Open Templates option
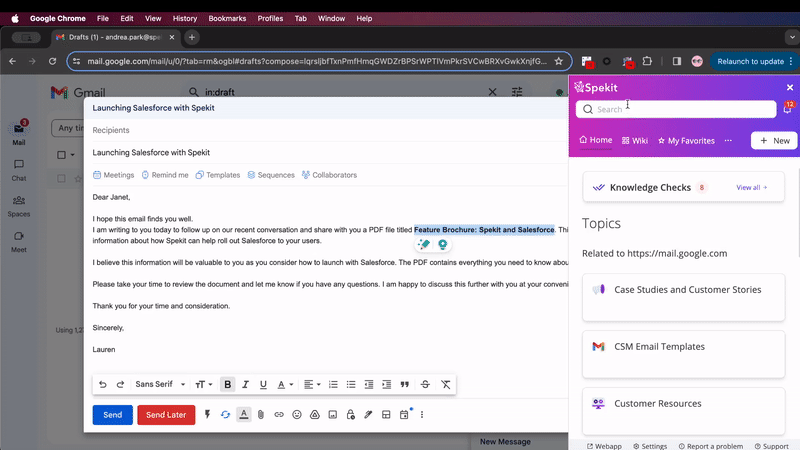The width and height of the screenshot is (800, 450). 218,175
